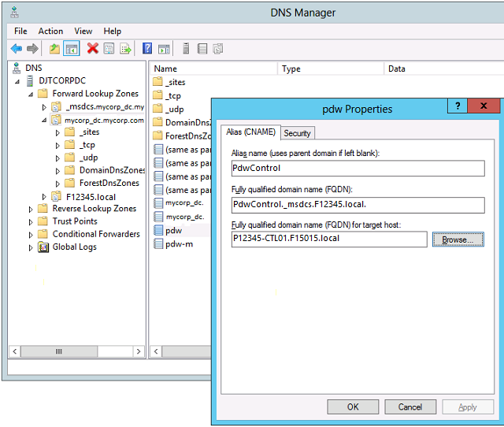Select Trust Points folder in tree

pos(75,221)
